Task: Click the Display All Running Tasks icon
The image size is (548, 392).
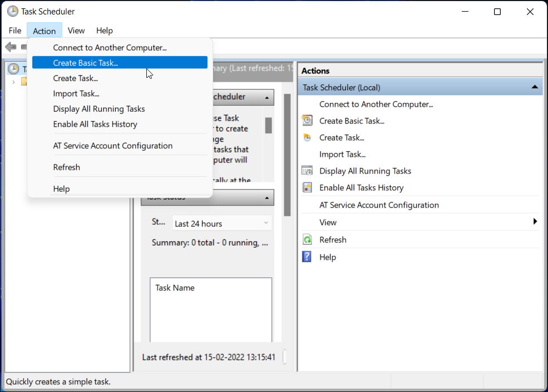Action: pos(307,171)
